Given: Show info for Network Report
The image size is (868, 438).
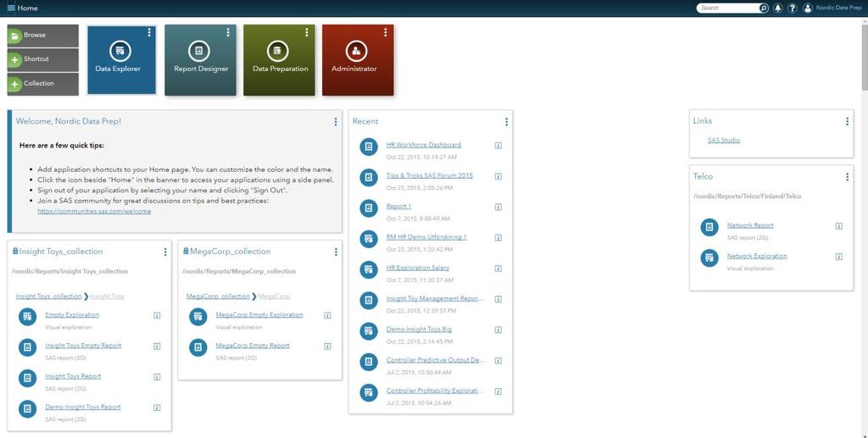Looking at the screenshot, I should pos(838,225).
